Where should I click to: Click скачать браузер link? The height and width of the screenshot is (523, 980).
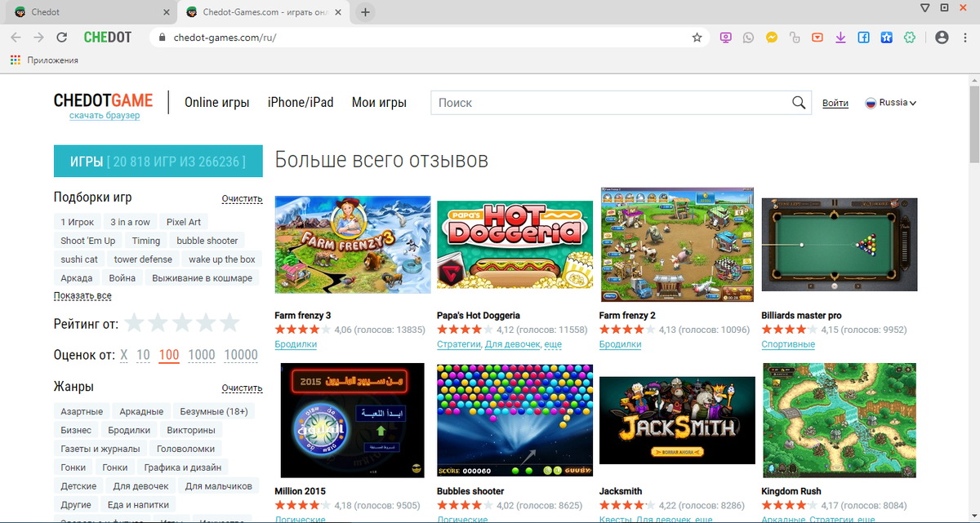105,116
